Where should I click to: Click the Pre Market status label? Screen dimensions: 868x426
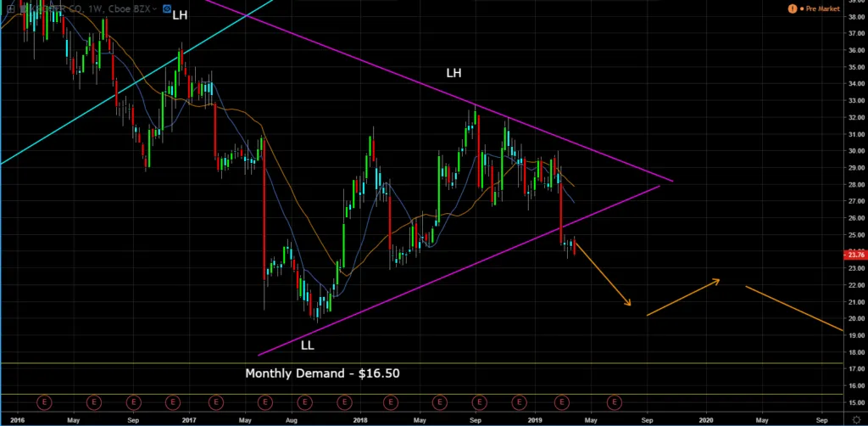tap(822, 8)
